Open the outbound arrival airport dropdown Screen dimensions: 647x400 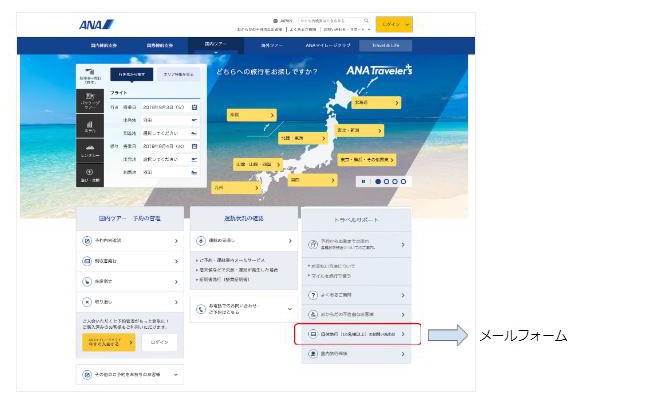click(170, 133)
